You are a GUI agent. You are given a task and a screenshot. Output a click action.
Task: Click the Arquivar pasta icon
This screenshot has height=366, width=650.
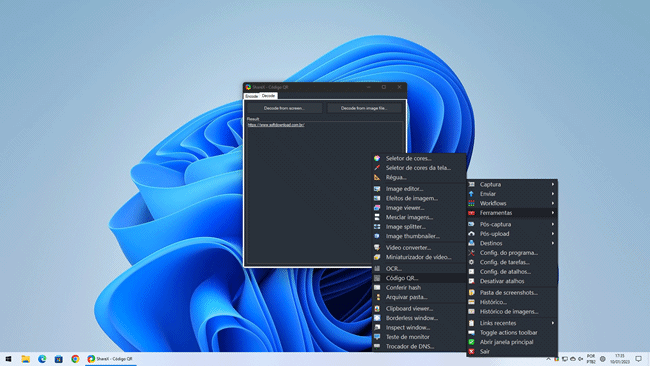tap(377, 297)
